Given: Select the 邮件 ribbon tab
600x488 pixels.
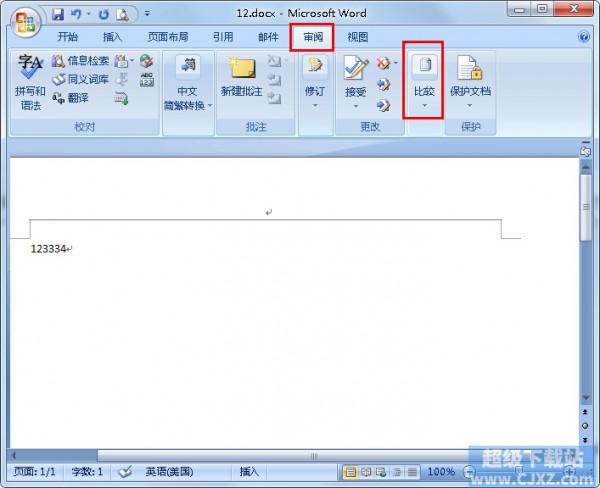Looking at the screenshot, I should (x=268, y=37).
